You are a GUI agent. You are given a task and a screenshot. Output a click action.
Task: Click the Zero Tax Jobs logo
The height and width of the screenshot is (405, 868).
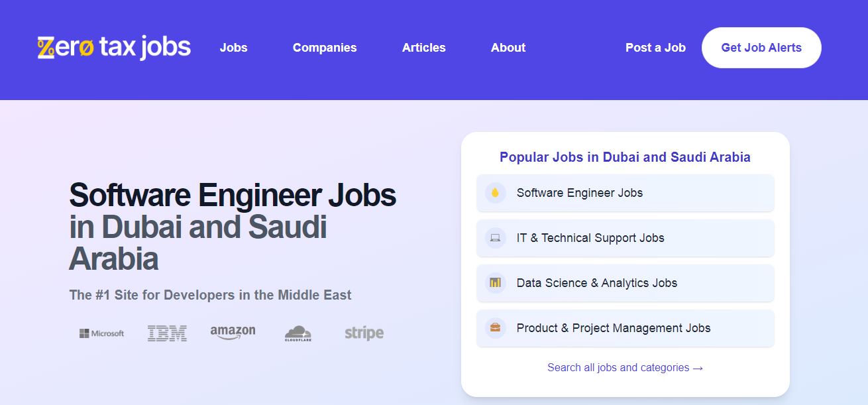[114, 48]
